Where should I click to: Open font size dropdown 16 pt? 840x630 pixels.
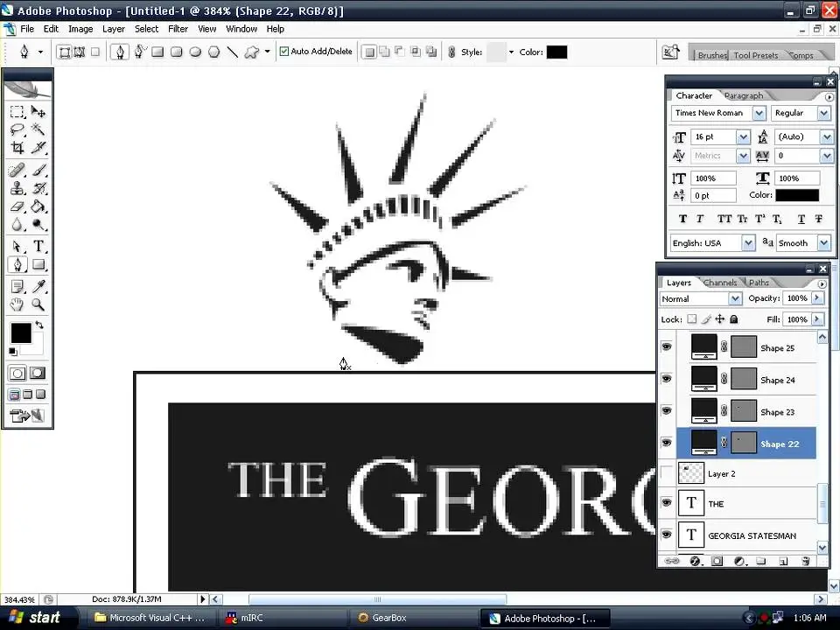point(743,137)
